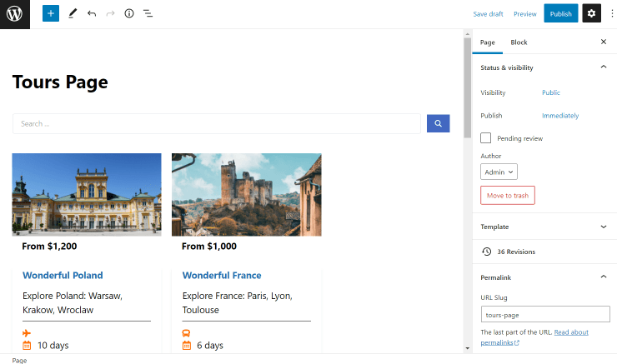Undo the last change
The image size is (617, 364).
[x=92, y=14]
